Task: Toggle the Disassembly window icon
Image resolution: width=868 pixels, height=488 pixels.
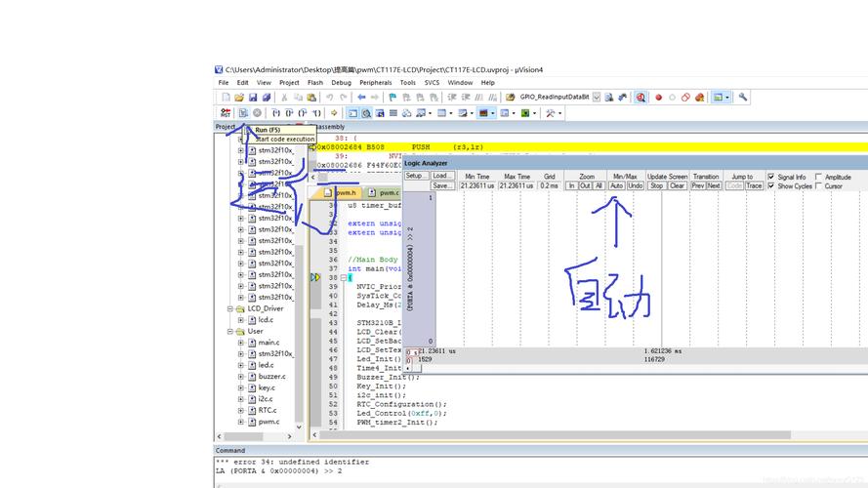Action: click(x=366, y=113)
